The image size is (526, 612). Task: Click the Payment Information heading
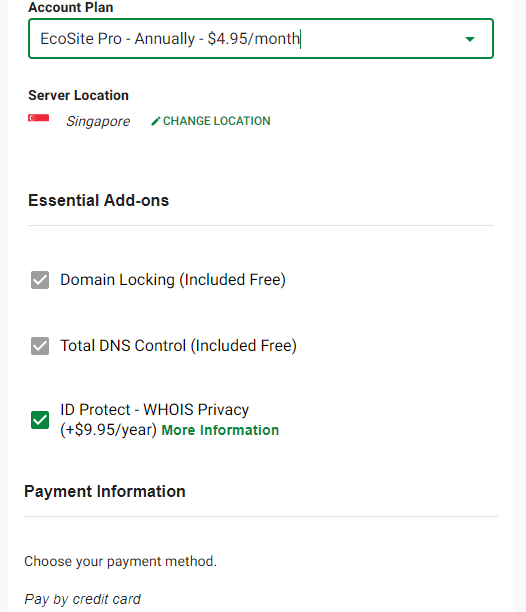click(x=105, y=491)
